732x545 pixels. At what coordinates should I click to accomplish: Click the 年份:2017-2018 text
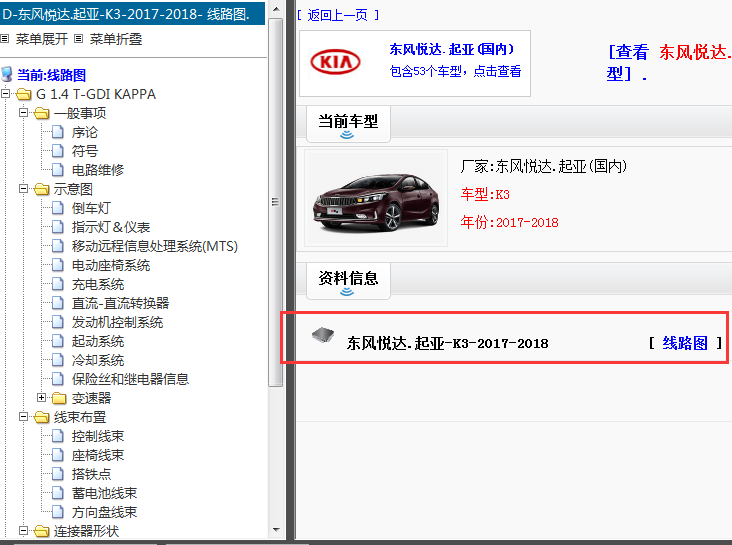coord(509,222)
